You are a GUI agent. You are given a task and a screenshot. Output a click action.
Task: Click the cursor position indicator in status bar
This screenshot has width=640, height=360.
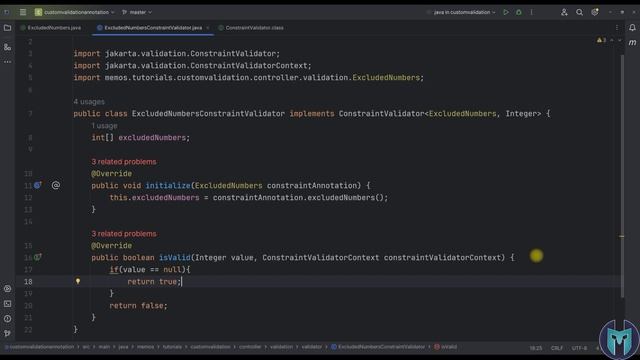(536, 348)
